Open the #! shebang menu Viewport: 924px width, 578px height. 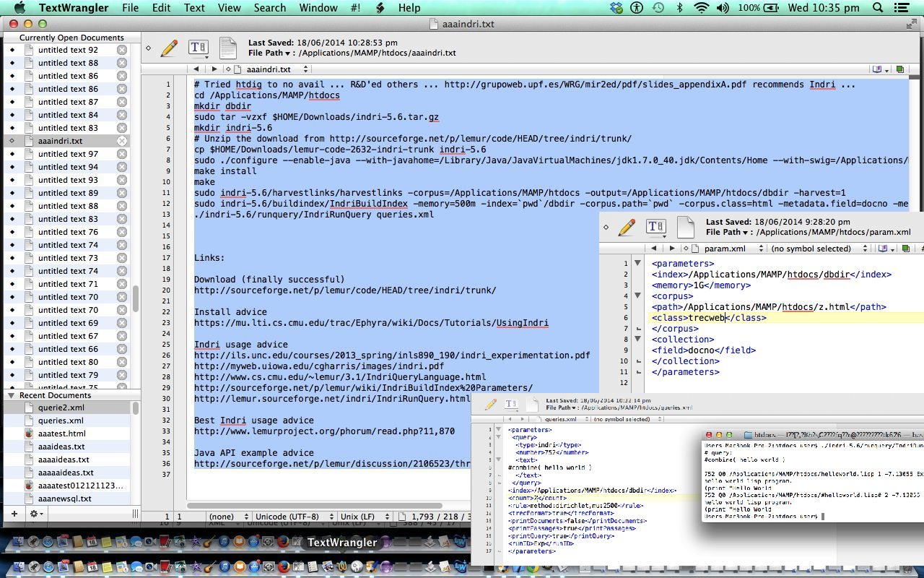pyautogui.click(x=356, y=8)
